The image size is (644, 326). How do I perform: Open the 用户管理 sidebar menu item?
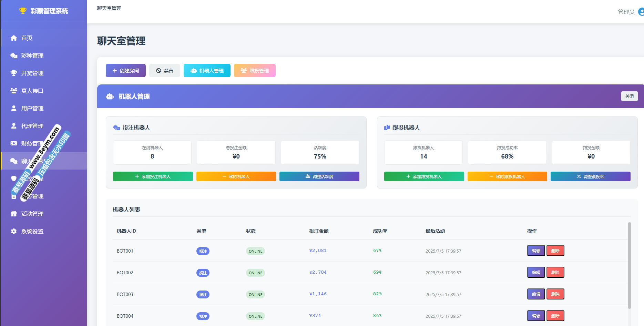pyautogui.click(x=32, y=108)
